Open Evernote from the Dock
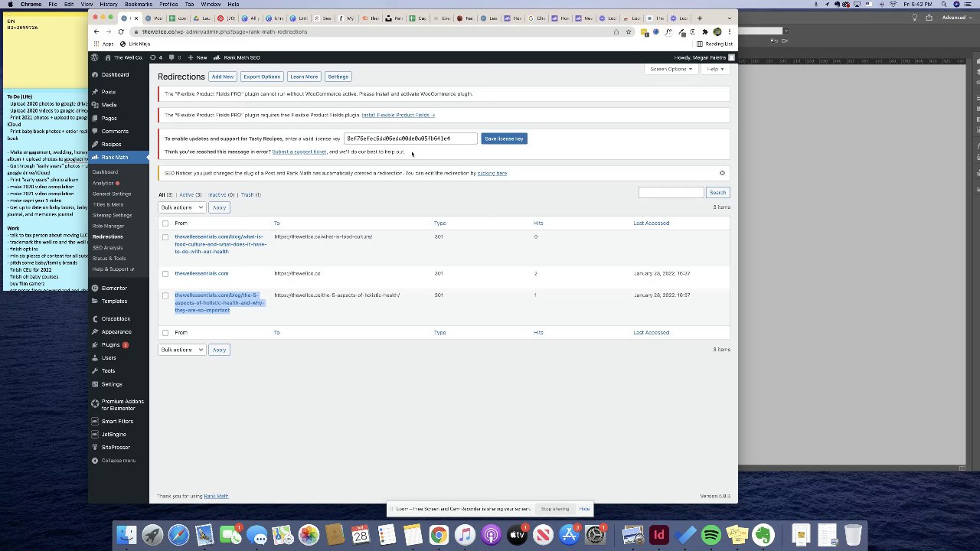The height and width of the screenshot is (551, 980). coord(763,535)
